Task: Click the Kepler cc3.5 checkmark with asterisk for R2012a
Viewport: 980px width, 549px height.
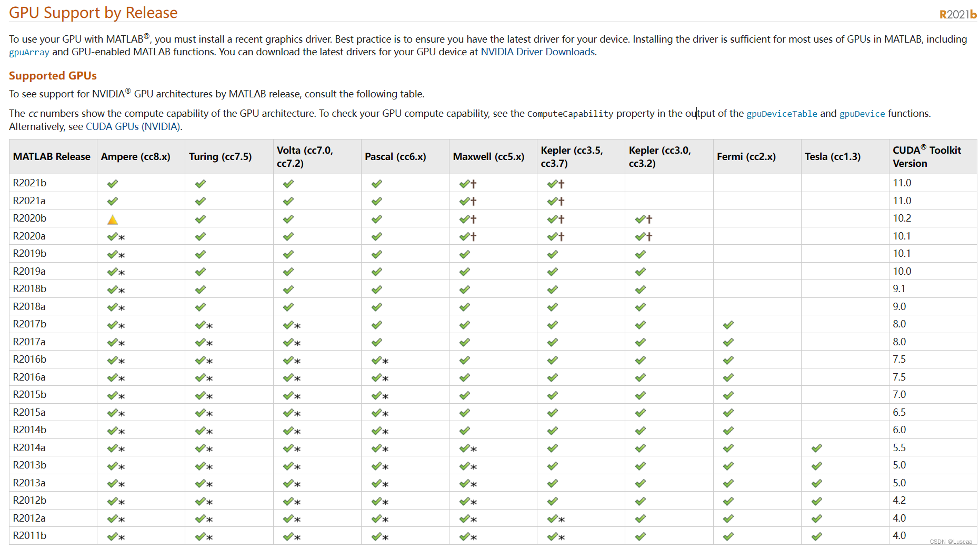Action: [x=556, y=519]
